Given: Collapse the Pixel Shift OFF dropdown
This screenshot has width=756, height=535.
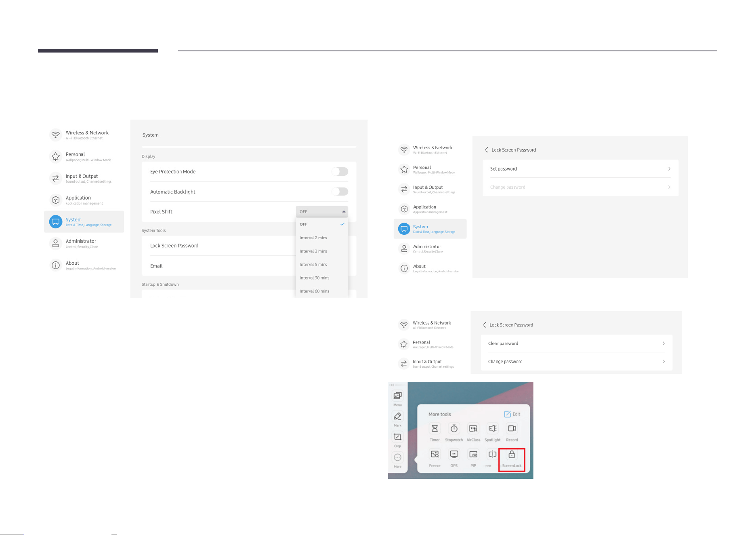Looking at the screenshot, I should 322,212.
